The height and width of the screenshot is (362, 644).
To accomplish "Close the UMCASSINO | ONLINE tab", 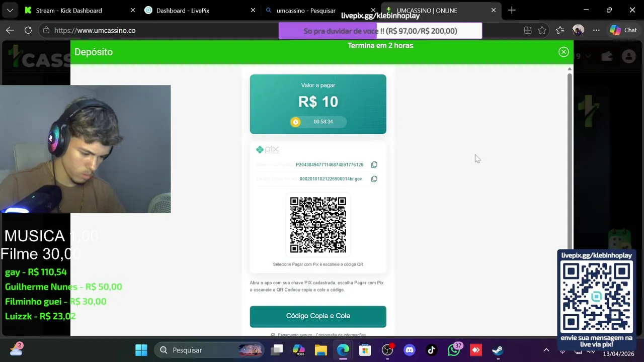I will pos(494,10).
